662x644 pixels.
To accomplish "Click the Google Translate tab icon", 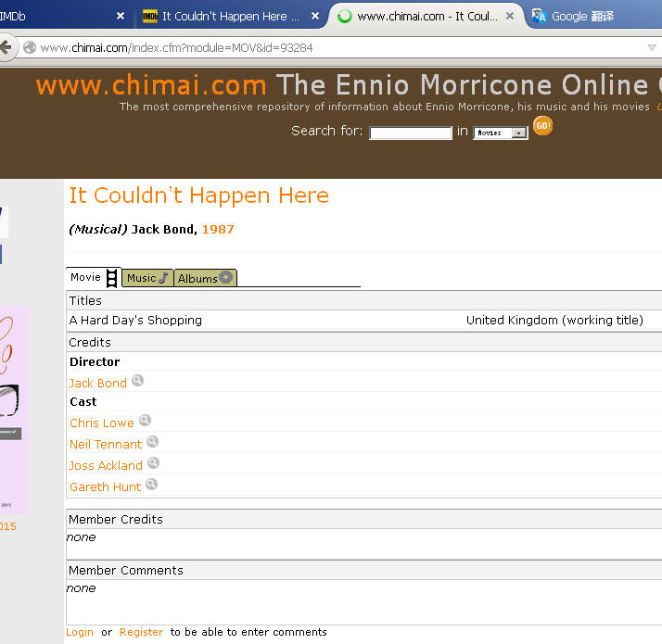I will pyautogui.click(x=539, y=16).
